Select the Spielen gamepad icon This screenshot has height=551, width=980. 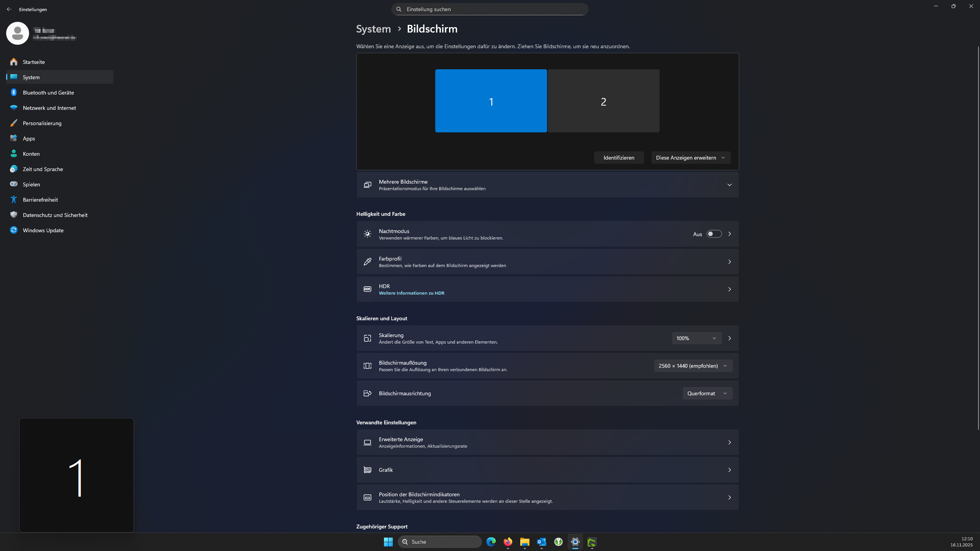coord(14,184)
